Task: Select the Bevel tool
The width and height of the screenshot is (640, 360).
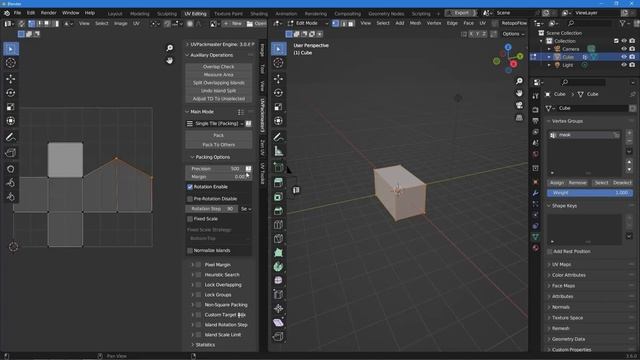Action: (278, 211)
